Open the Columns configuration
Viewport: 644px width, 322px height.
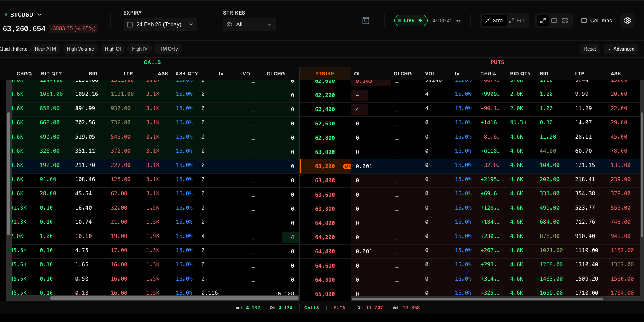[x=597, y=21]
